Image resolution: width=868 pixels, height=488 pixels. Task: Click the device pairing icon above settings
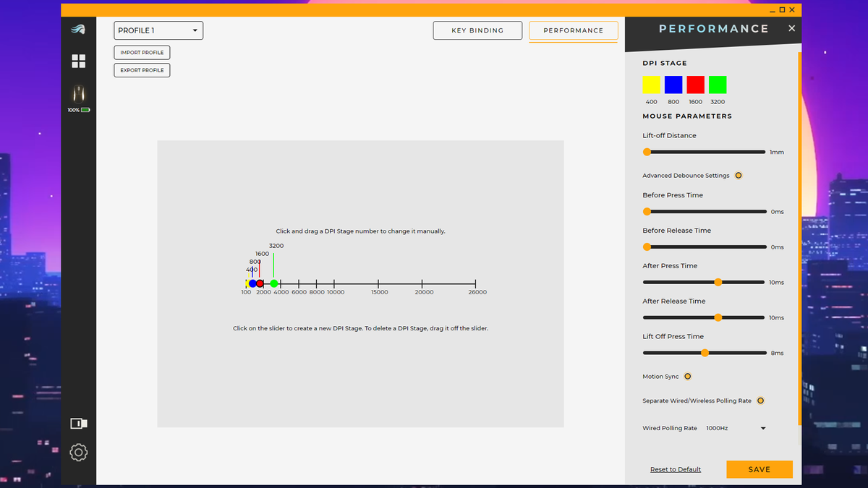pos(78,424)
